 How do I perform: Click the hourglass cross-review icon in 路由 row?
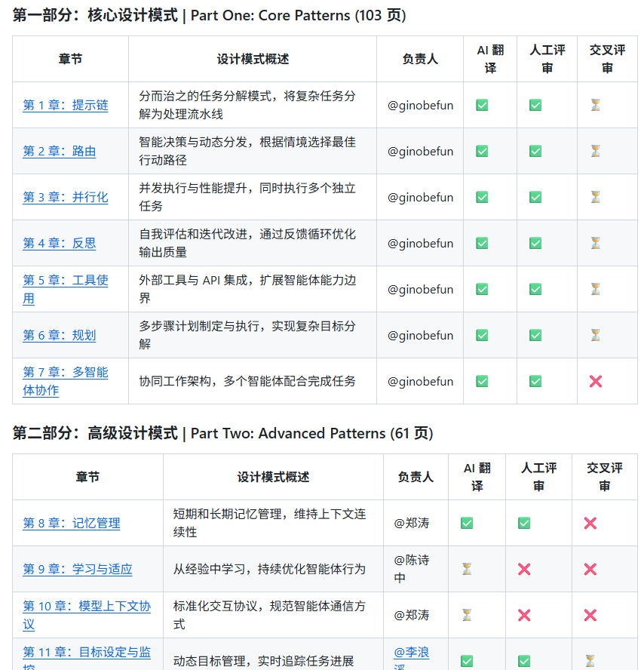coord(595,151)
